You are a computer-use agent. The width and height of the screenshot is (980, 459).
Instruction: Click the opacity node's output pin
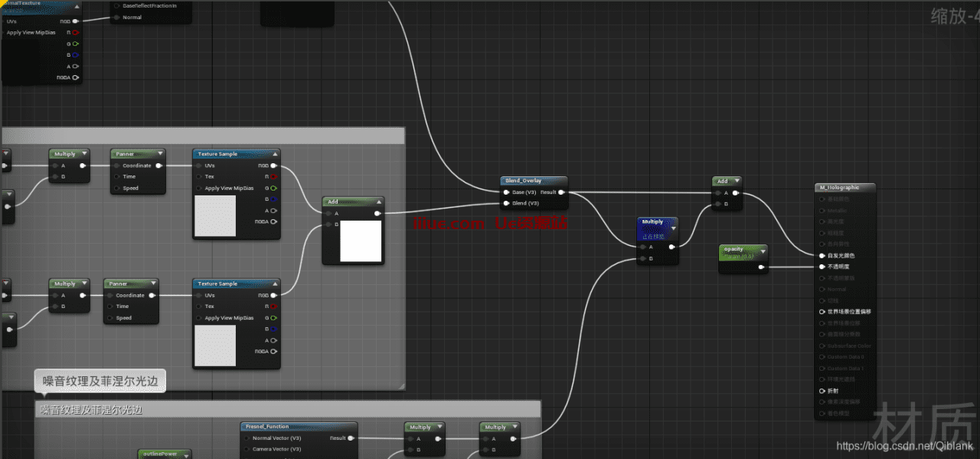tap(760, 267)
